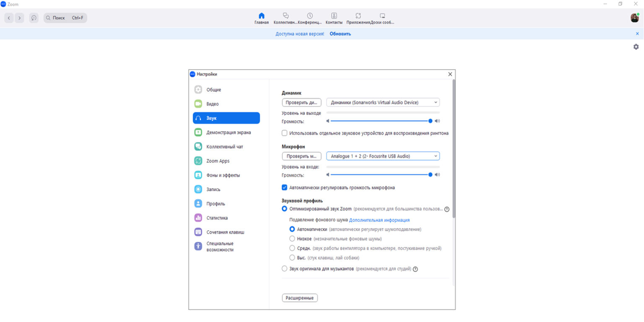Click the Расширенные button

click(299, 298)
